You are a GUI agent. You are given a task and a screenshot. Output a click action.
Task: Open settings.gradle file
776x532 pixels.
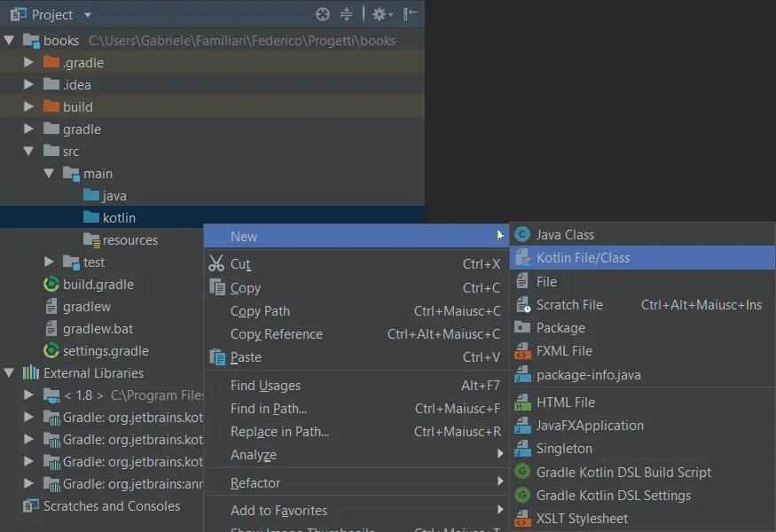(x=96, y=351)
